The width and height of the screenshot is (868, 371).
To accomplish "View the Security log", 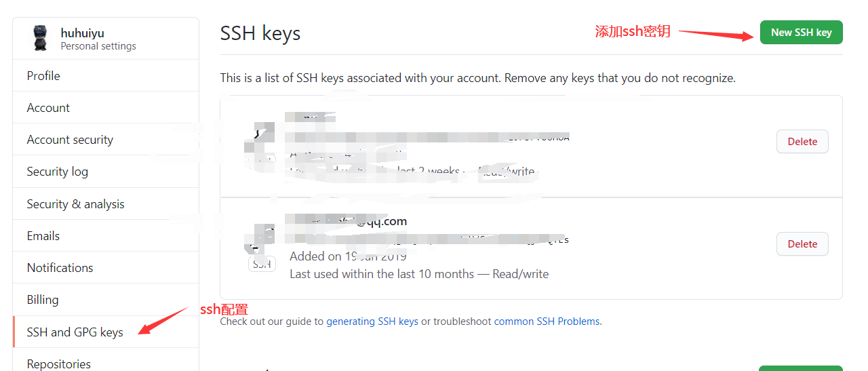I will coord(57,172).
